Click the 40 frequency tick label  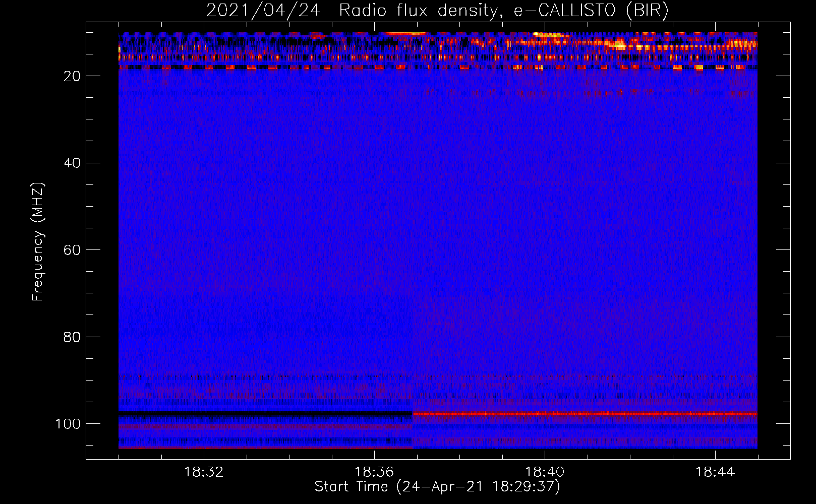(72, 163)
